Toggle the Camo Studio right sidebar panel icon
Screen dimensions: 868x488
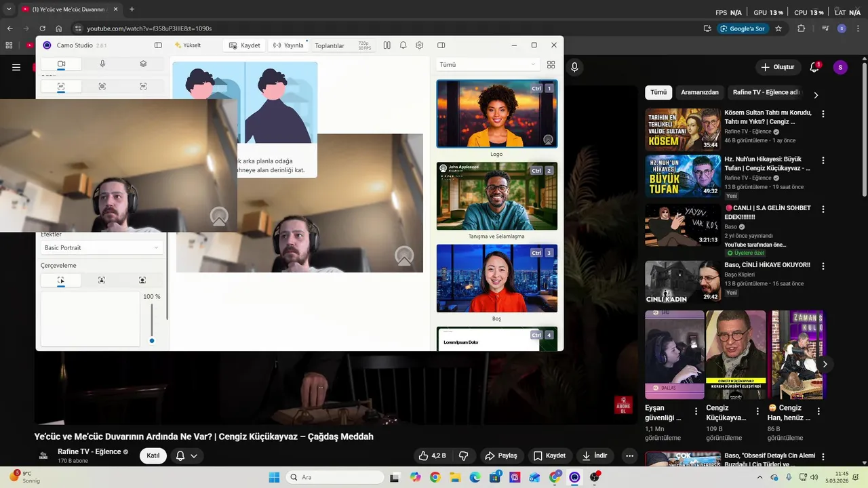pyautogui.click(x=441, y=45)
